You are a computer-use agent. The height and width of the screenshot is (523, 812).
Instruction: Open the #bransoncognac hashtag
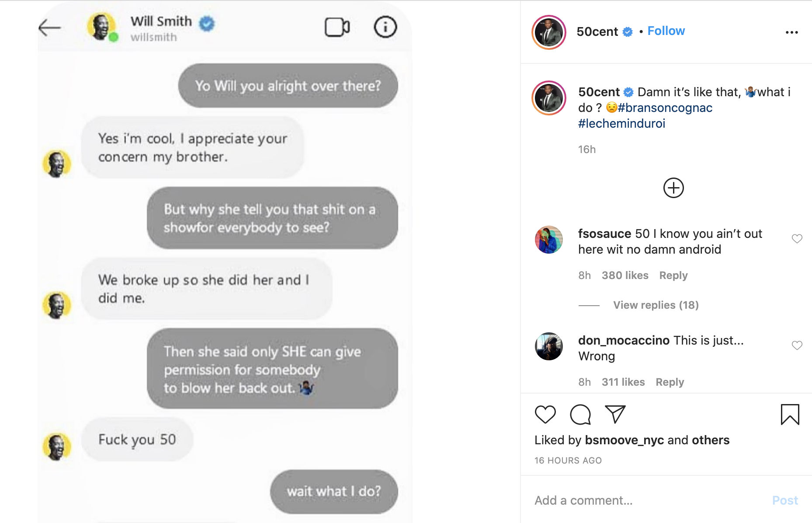pyautogui.click(x=665, y=108)
